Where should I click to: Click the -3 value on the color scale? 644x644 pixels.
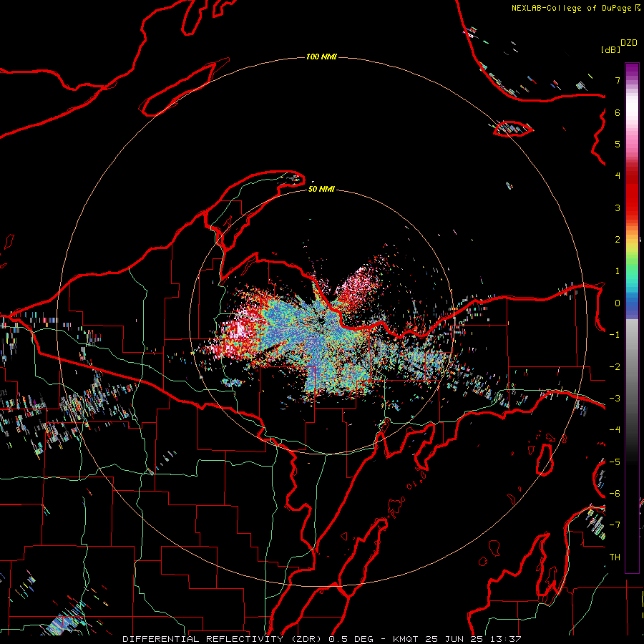(615, 399)
